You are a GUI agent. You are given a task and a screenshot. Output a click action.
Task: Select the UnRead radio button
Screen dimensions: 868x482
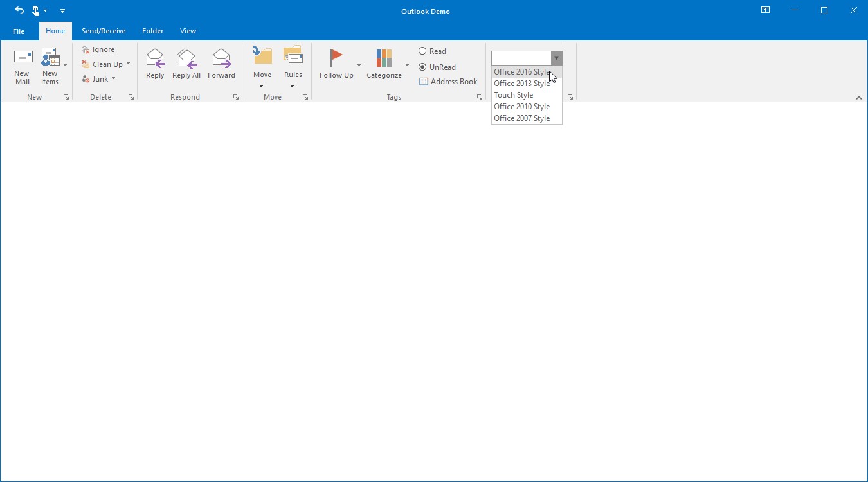(423, 67)
